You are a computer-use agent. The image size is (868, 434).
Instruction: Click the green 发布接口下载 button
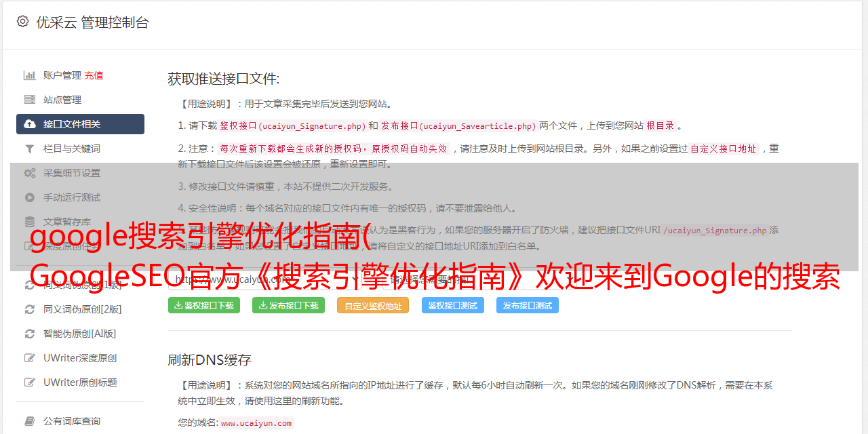pyautogui.click(x=289, y=305)
